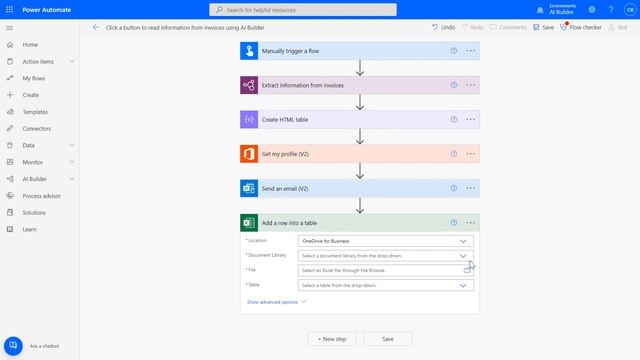
Task: Open the Environments AI Builder selector
Action: [x=562, y=9]
